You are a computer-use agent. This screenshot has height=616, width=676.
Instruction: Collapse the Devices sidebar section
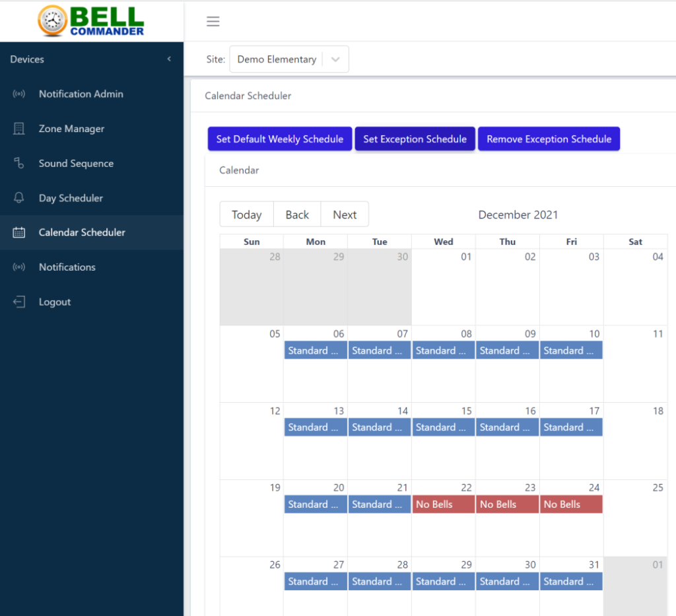pos(169,59)
